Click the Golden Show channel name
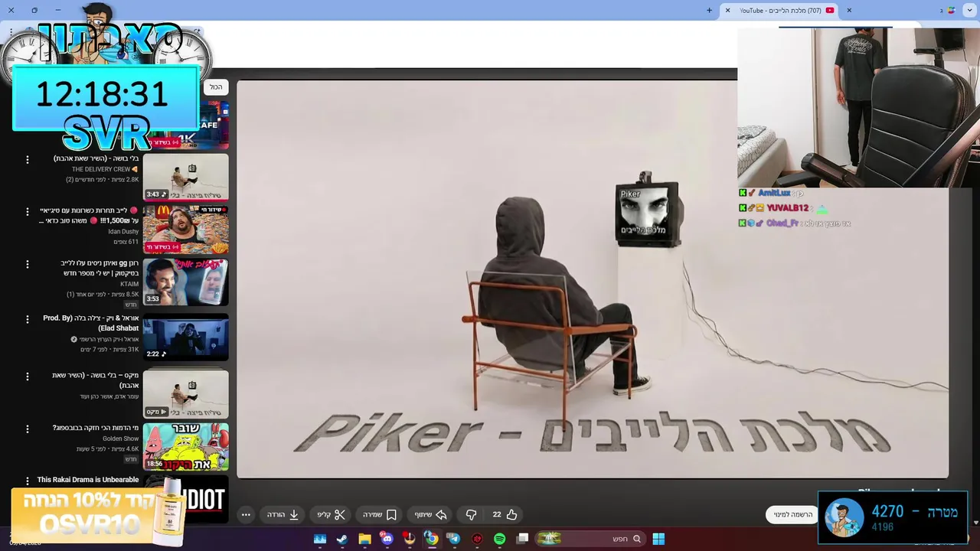The width and height of the screenshot is (980, 551). [x=121, y=439]
